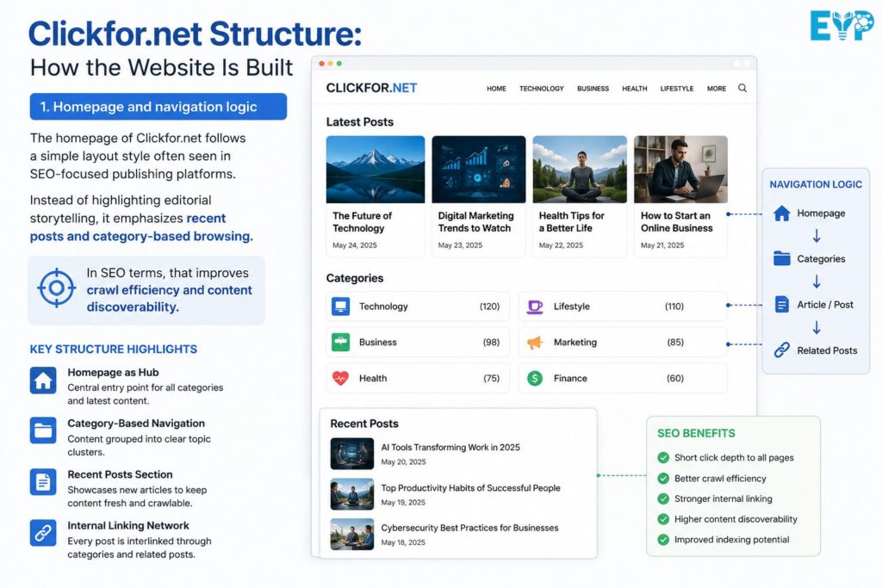Click the checkmark beside Short click depth
Image resolution: width=882 pixels, height=588 pixels.
point(664,458)
